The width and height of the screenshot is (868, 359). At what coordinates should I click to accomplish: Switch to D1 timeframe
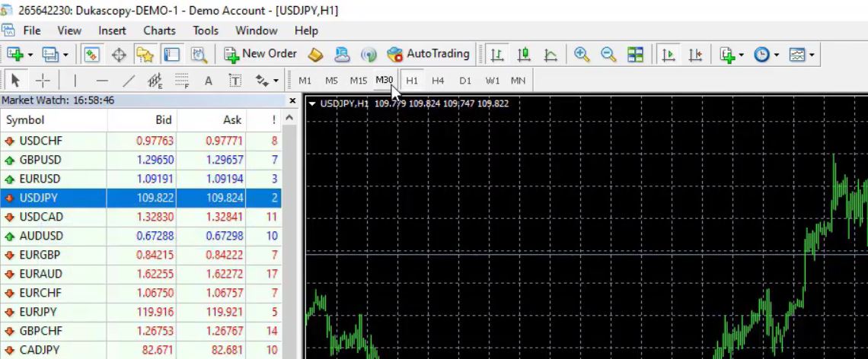(x=465, y=81)
